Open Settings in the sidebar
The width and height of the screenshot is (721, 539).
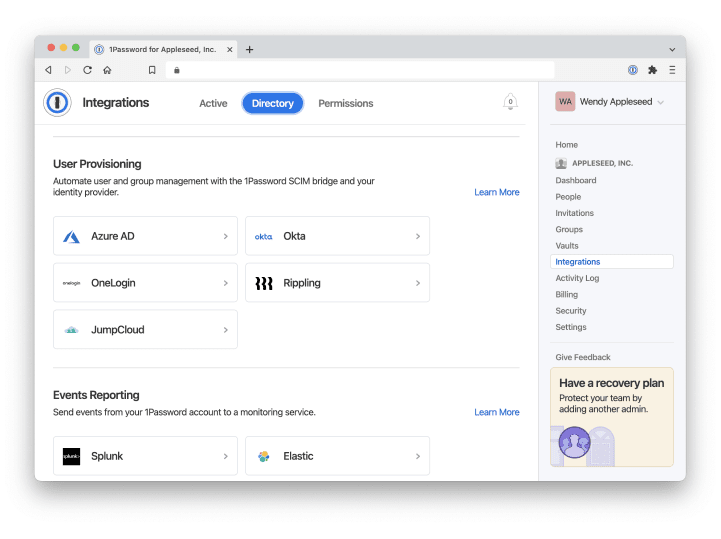click(x=571, y=327)
